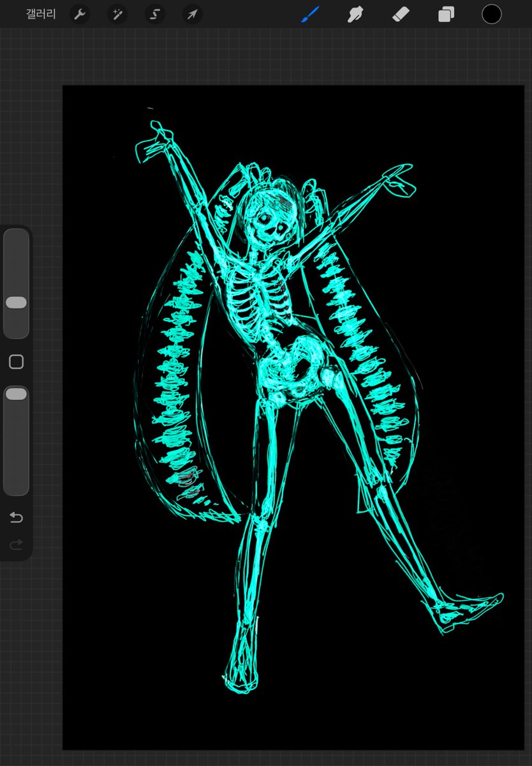Viewport: 532px width, 766px height.
Task: Open the Actions wrench menu
Action: point(79,14)
